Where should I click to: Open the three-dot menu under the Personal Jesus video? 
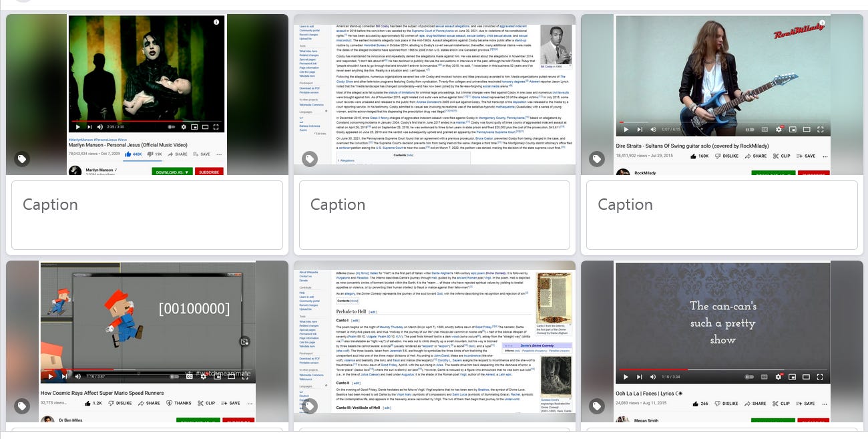click(219, 154)
